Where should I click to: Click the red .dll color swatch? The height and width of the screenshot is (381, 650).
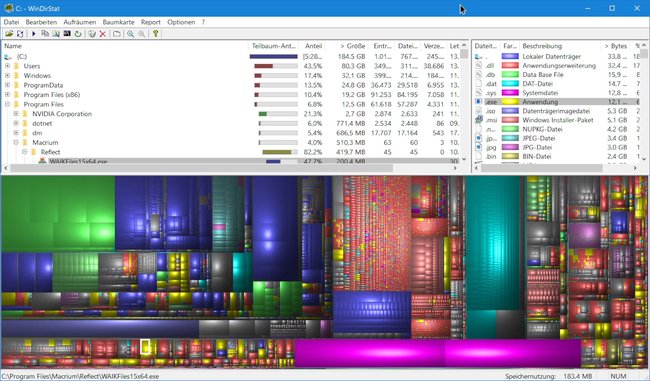(x=510, y=66)
